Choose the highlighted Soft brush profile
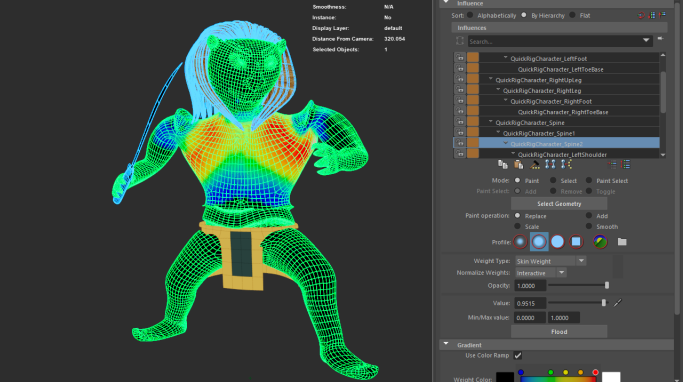The height and width of the screenshot is (382, 683). [539, 241]
